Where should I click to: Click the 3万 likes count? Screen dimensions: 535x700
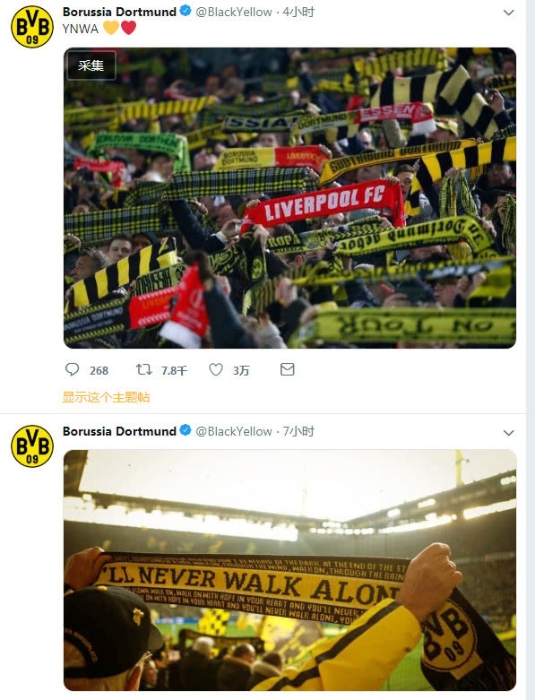pos(241,371)
